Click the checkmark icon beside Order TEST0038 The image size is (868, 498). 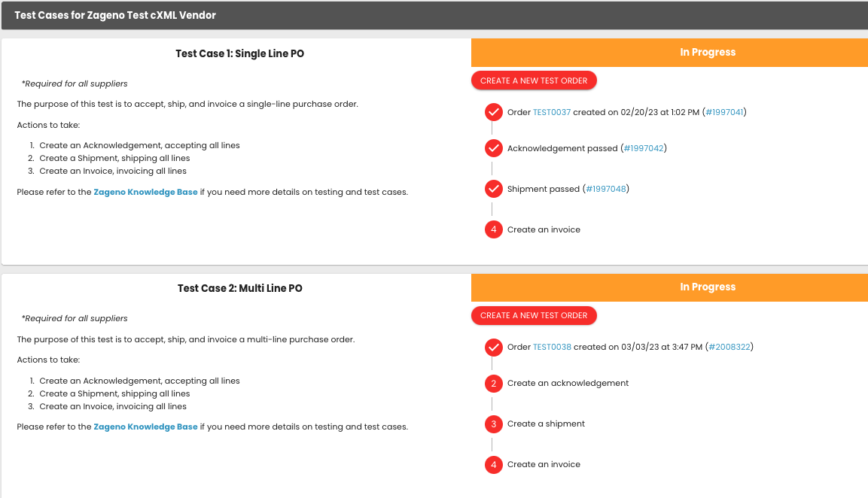point(493,347)
